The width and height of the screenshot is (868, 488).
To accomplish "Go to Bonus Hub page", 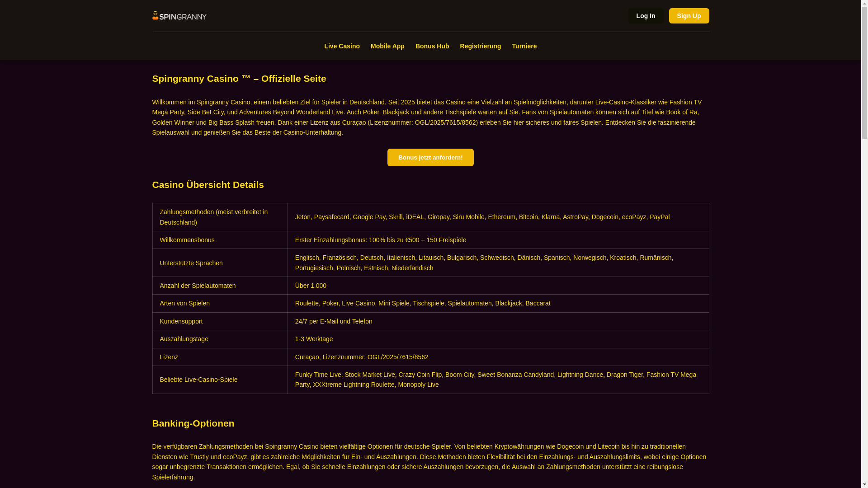I will coord(432,46).
